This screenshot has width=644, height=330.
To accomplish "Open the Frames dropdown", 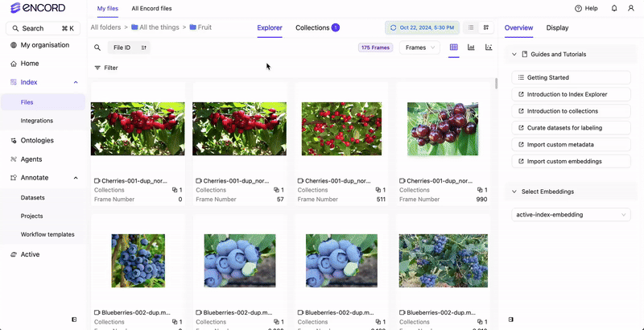I will click(x=419, y=47).
